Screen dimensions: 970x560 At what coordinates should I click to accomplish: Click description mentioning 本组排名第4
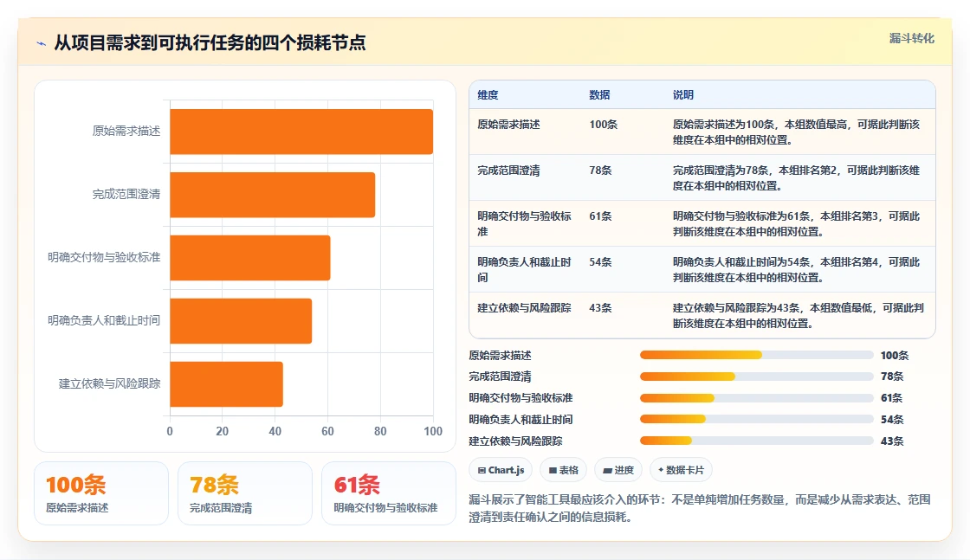(796, 269)
